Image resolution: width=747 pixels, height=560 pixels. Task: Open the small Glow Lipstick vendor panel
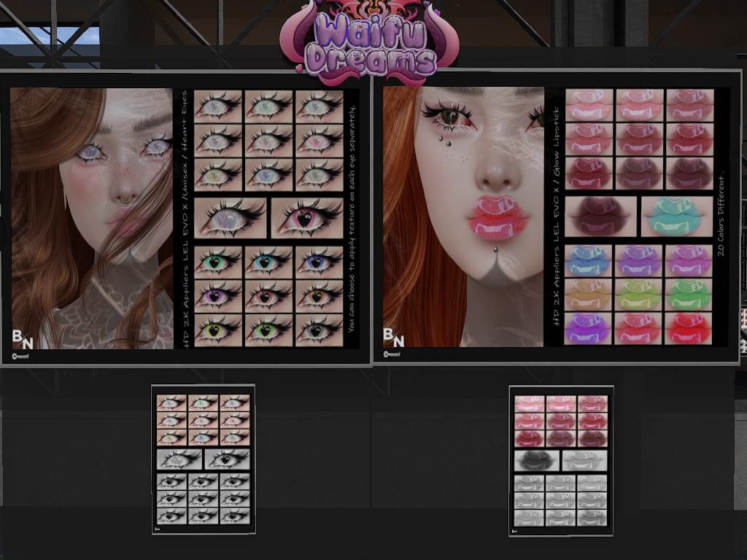561,461
